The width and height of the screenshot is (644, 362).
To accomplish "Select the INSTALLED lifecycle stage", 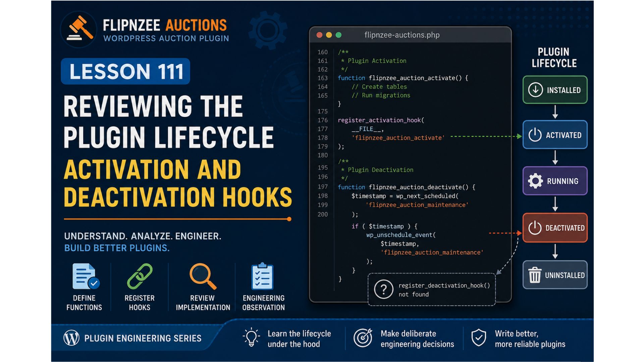I will pos(555,90).
